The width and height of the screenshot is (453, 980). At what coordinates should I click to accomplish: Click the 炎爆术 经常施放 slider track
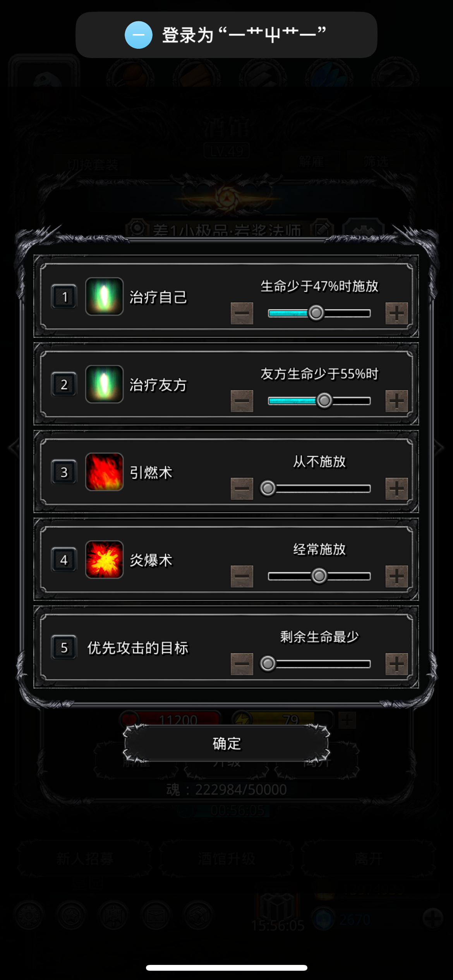coord(319,576)
